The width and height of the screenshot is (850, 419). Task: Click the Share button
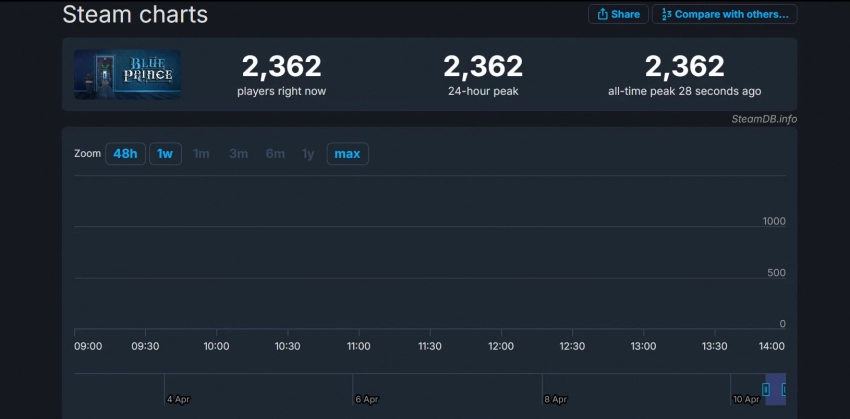(x=618, y=14)
